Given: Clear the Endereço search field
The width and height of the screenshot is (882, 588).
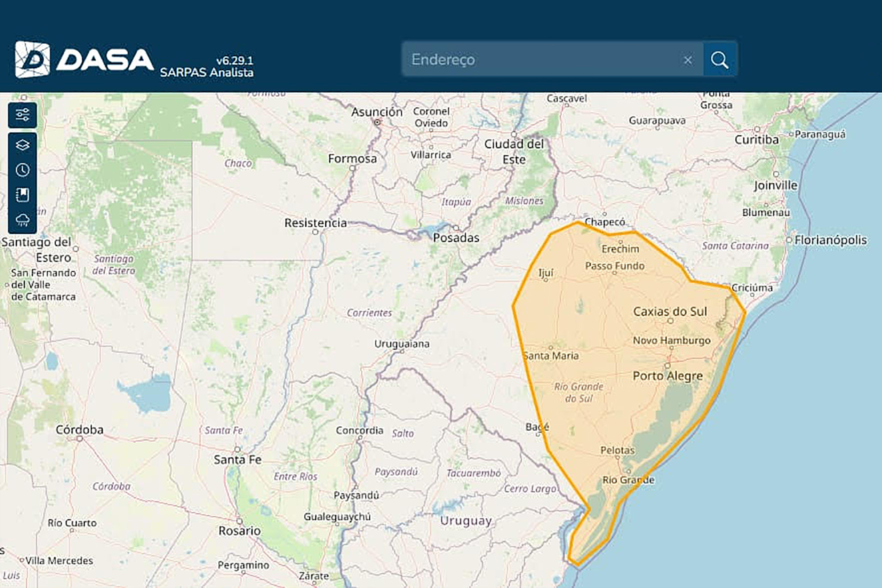Looking at the screenshot, I should [688, 60].
